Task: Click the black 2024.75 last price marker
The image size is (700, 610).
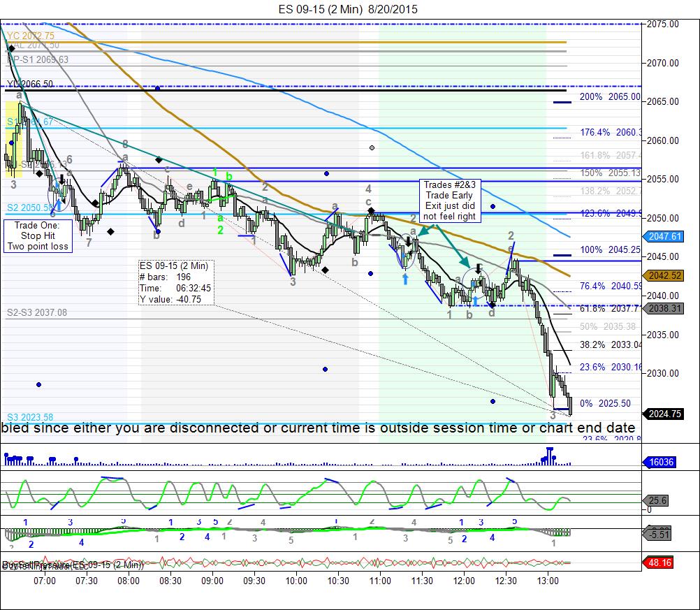Action: tap(663, 414)
